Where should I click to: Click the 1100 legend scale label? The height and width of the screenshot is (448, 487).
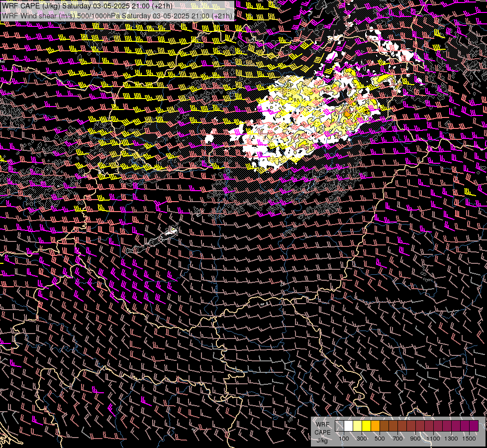(433, 439)
